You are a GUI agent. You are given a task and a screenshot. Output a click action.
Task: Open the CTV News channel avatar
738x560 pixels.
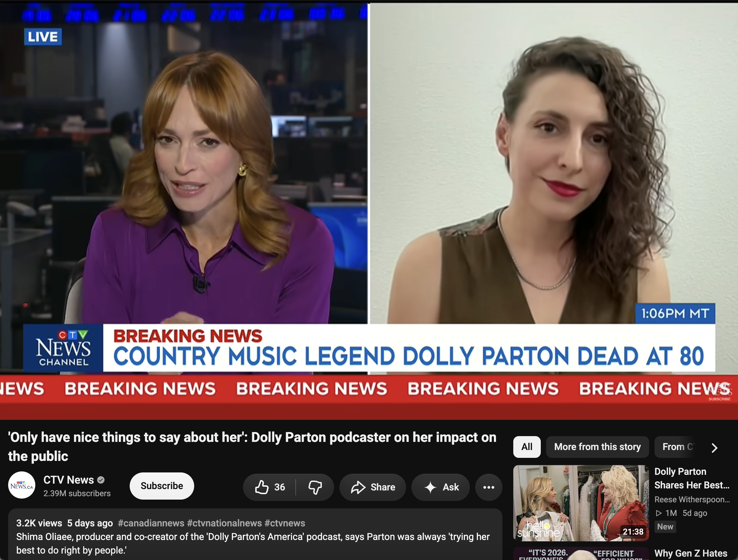click(22, 485)
